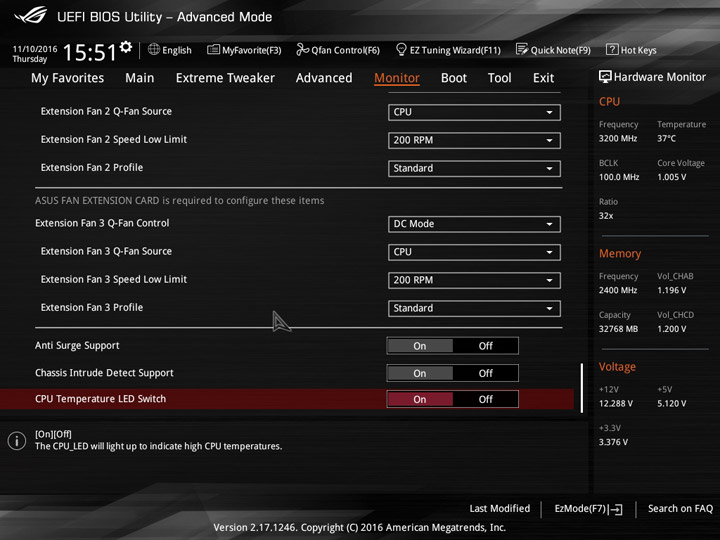Image resolution: width=720 pixels, height=540 pixels.
Task: Click the Hot Keys question mark icon
Action: pos(612,49)
